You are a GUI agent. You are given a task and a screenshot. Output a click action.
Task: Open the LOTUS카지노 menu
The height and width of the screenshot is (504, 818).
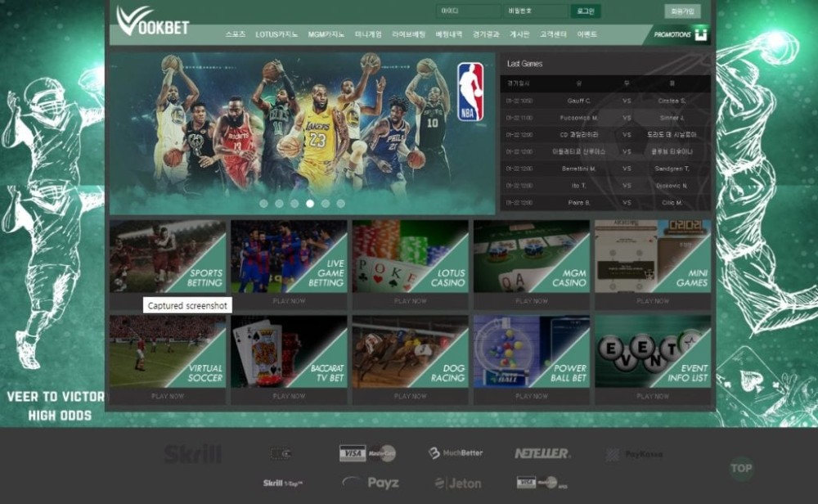(276, 34)
